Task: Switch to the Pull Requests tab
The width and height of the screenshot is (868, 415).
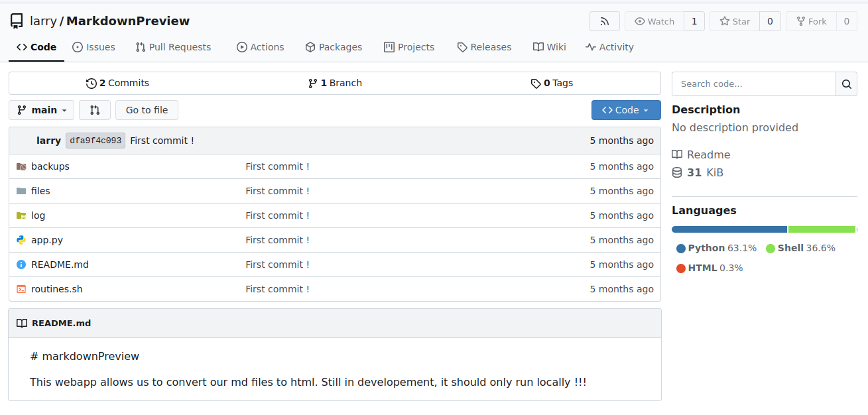Action: pos(173,47)
